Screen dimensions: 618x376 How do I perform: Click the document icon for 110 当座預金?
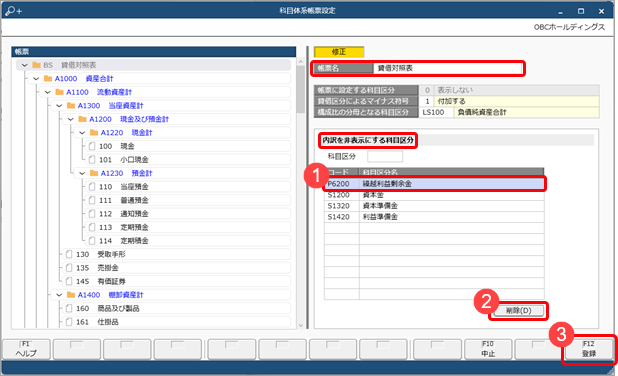(x=92, y=186)
